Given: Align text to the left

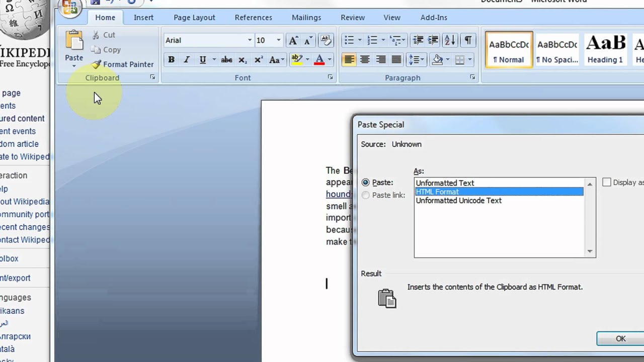Looking at the screenshot, I should point(349,60).
